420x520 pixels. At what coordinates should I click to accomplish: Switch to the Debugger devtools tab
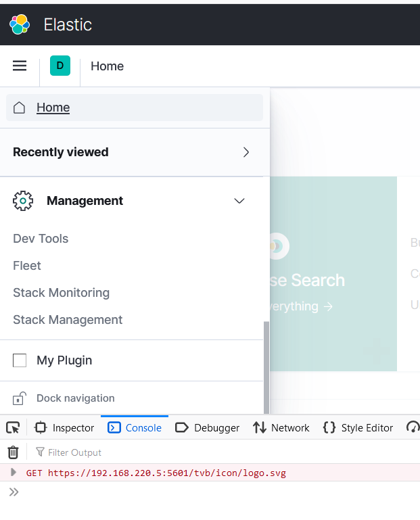pos(207,428)
